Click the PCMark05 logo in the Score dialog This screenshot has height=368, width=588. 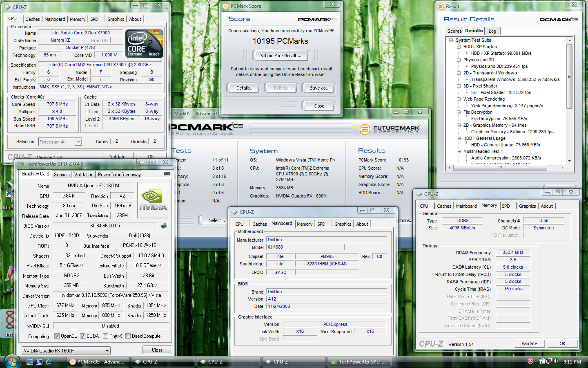click(317, 19)
